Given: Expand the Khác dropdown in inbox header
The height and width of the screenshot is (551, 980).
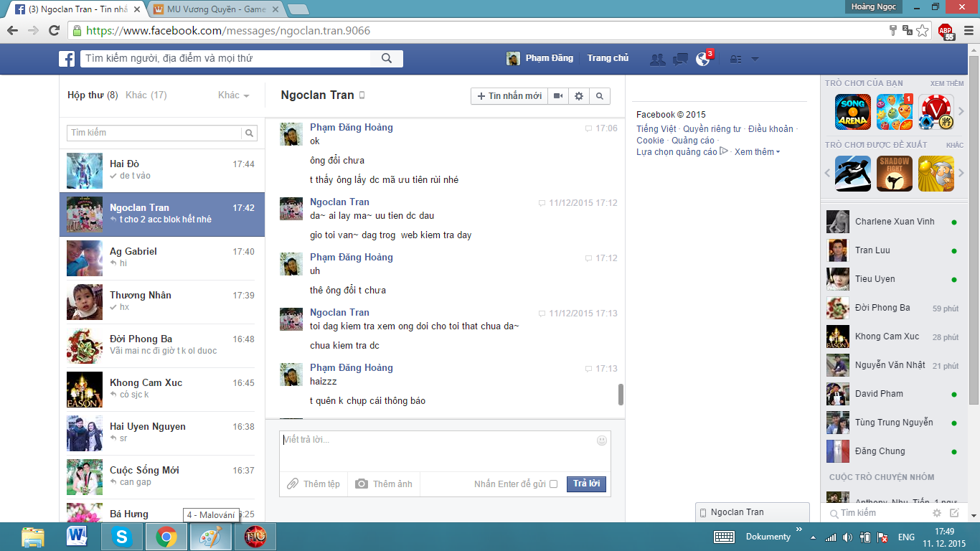Looking at the screenshot, I should pyautogui.click(x=234, y=95).
